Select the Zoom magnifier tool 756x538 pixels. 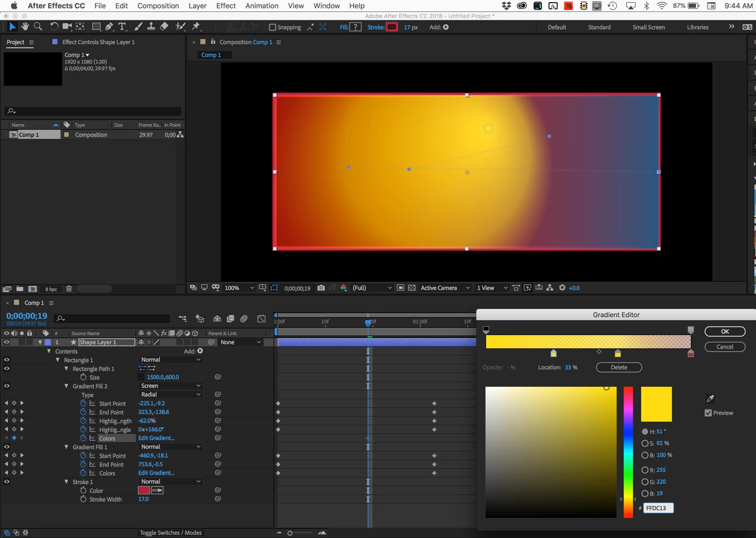click(38, 27)
